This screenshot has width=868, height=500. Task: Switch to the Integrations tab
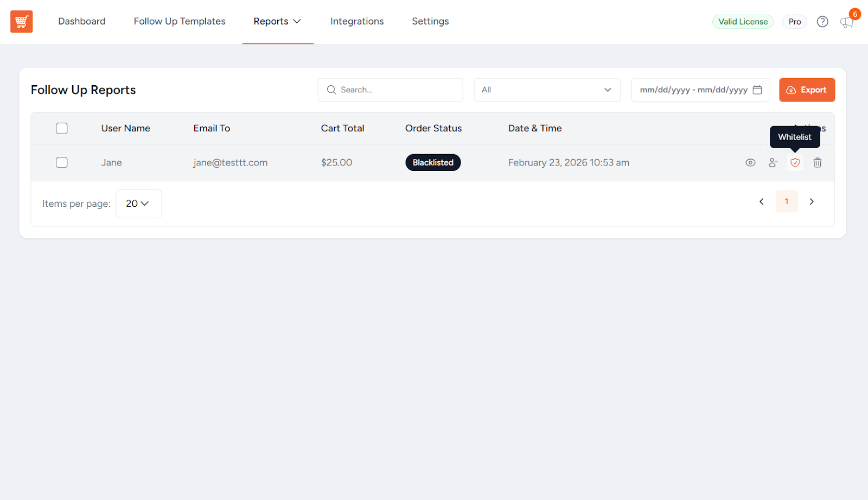click(x=357, y=22)
